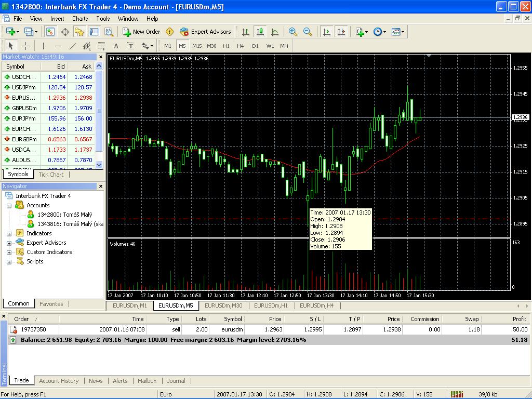Toggle the Expert Advisors button
Viewport: 532px width, 399px height.
click(205, 32)
